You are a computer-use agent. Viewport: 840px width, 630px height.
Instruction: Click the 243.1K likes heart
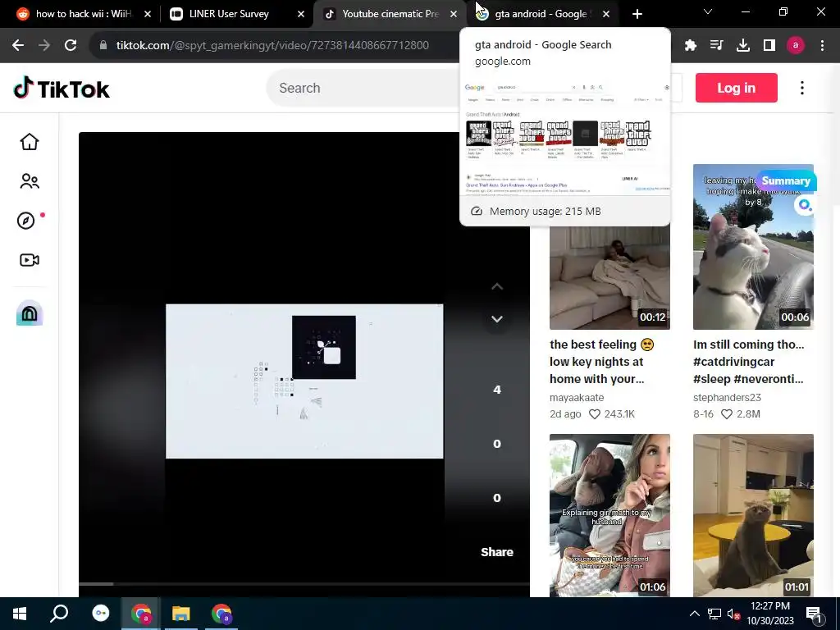pos(595,413)
